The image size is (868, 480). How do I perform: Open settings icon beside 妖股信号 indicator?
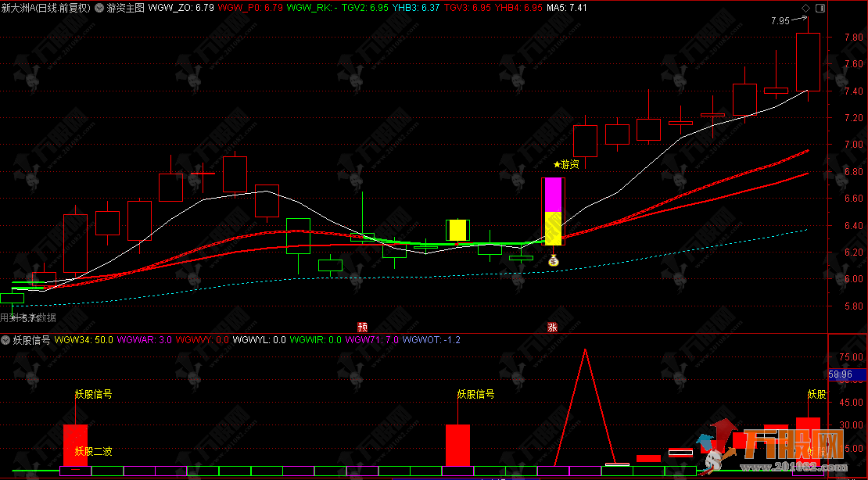(5, 340)
